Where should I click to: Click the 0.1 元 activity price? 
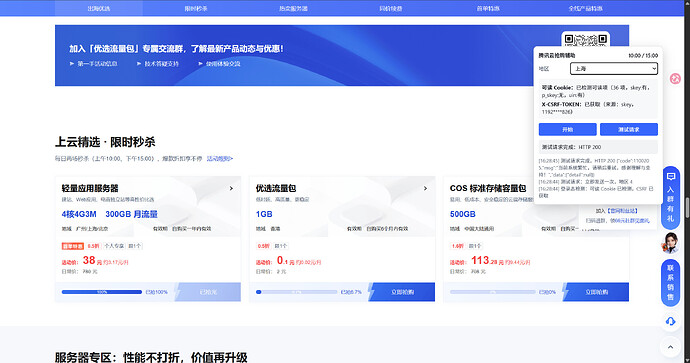[286, 261]
